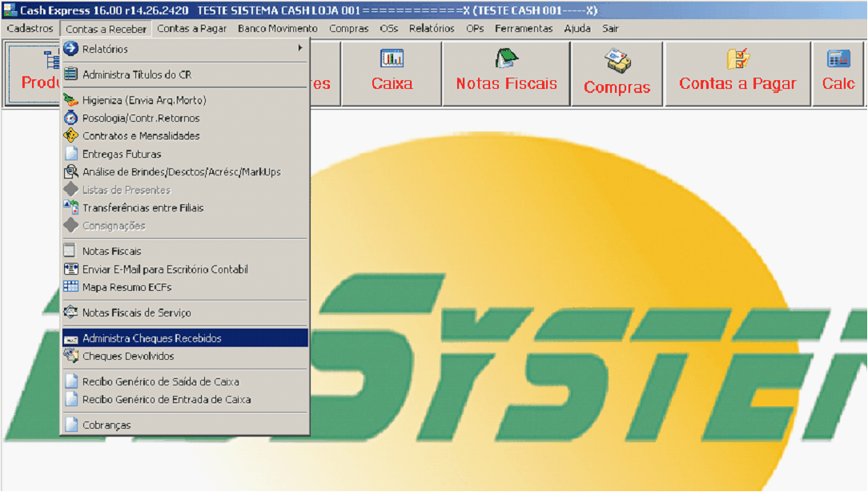Click the Caixa toolbar chart icon
The image size is (868, 492).
pyautogui.click(x=392, y=58)
